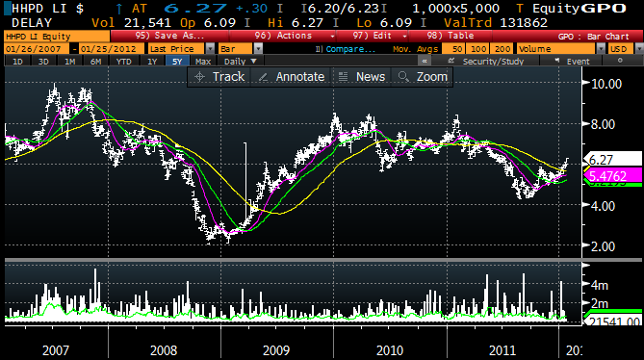This screenshot has height=360, width=644.
Task: Click the 2008 year axis label
Action: 164,350
